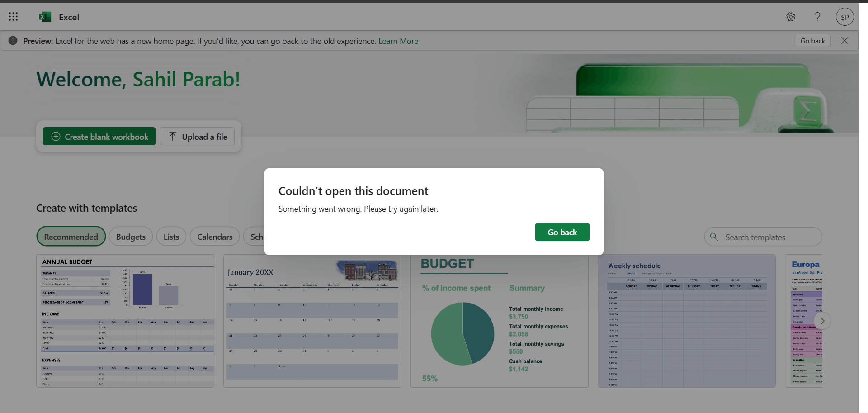Open the Weekly schedule template

point(687,321)
